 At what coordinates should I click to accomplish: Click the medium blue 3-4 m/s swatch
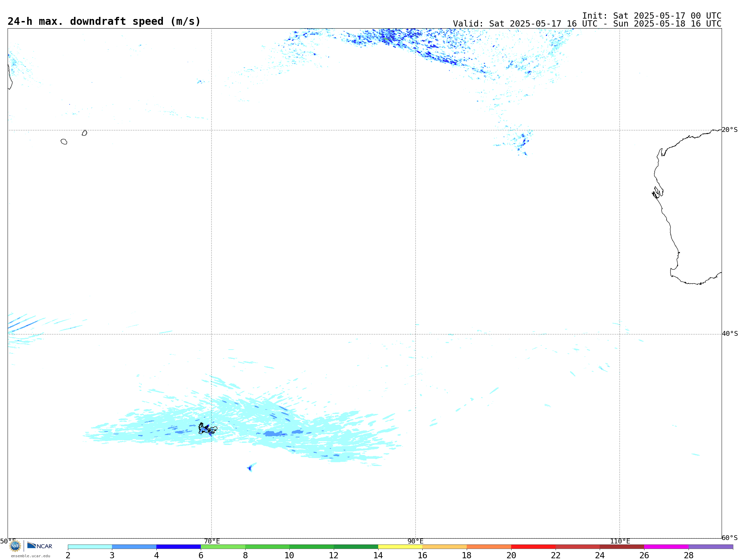pyautogui.click(x=134, y=547)
